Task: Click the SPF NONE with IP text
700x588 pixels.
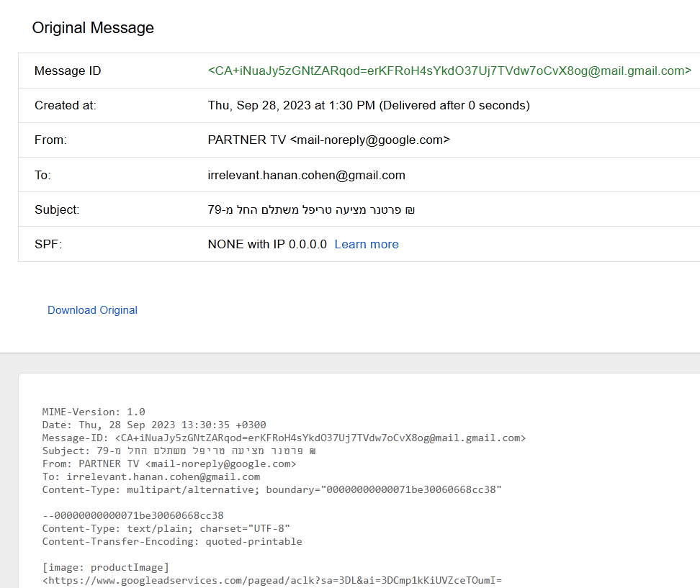Action: pos(267,245)
